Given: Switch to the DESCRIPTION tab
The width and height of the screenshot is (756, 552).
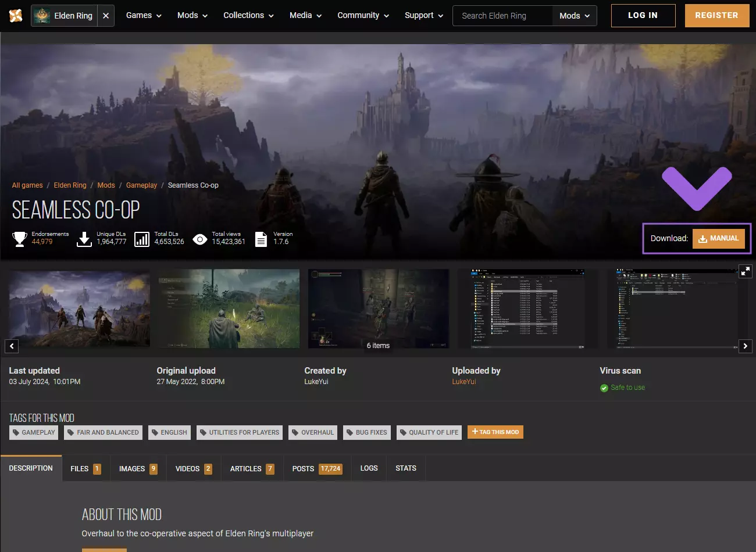Looking at the screenshot, I should click(31, 468).
